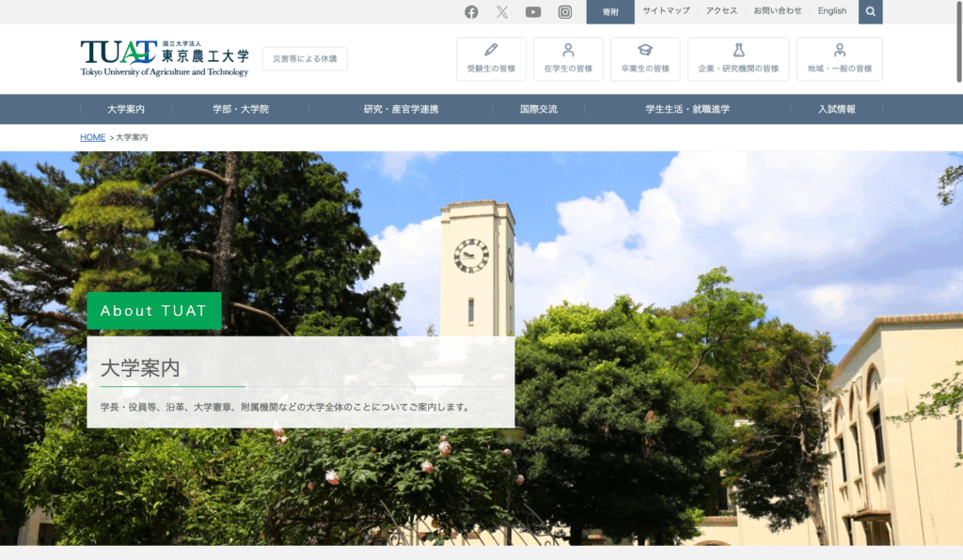The image size is (963, 560).
Task: Click the pencil icon for 受験生の皆様
Action: pos(491,51)
